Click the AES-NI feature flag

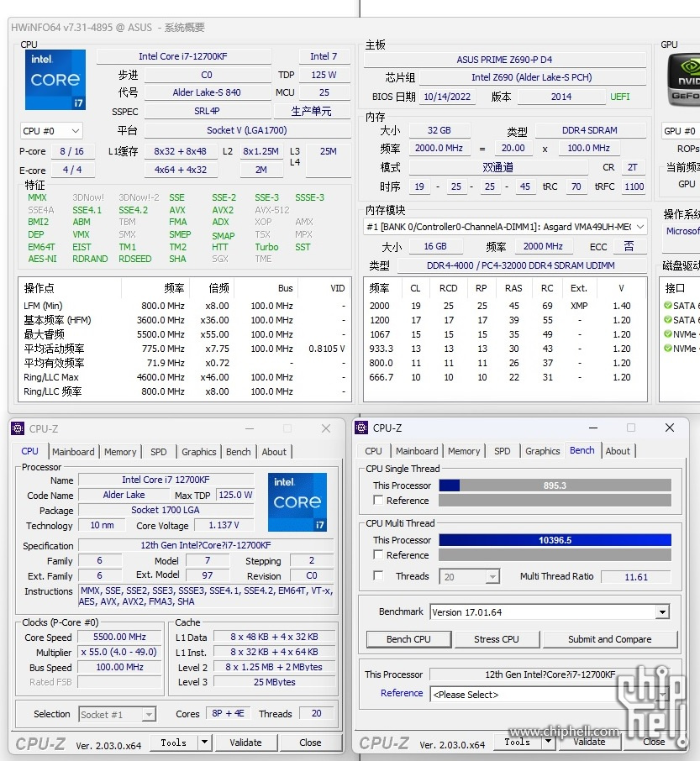coord(42,259)
